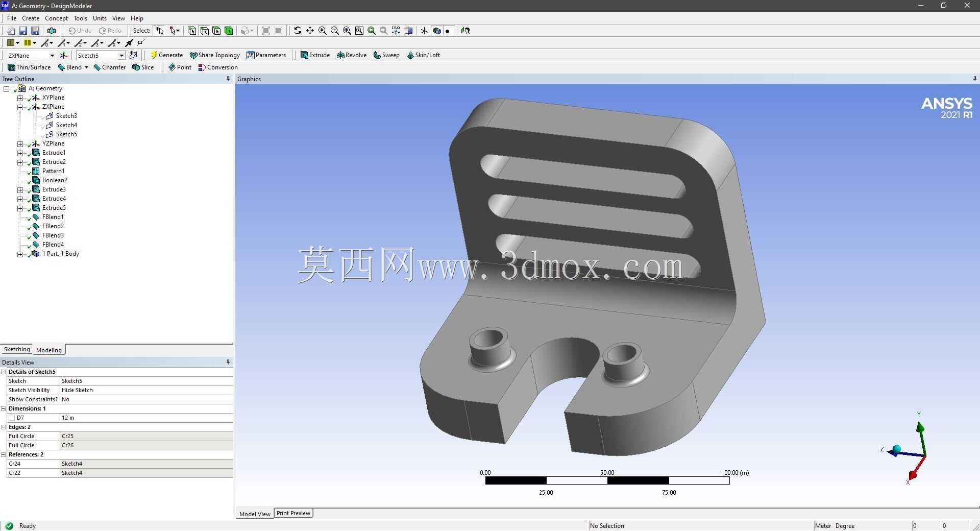This screenshot has height=531, width=980.
Task: Click the Generate button
Action: [x=166, y=55]
